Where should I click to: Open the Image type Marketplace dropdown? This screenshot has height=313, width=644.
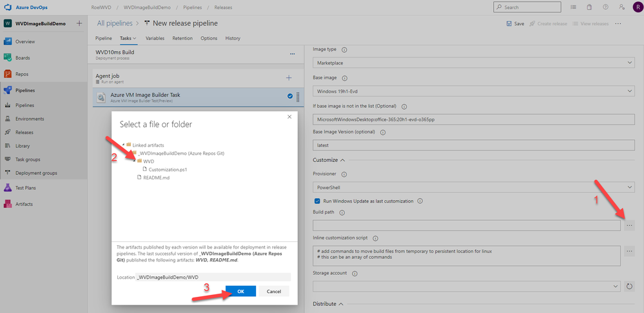tap(474, 63)
